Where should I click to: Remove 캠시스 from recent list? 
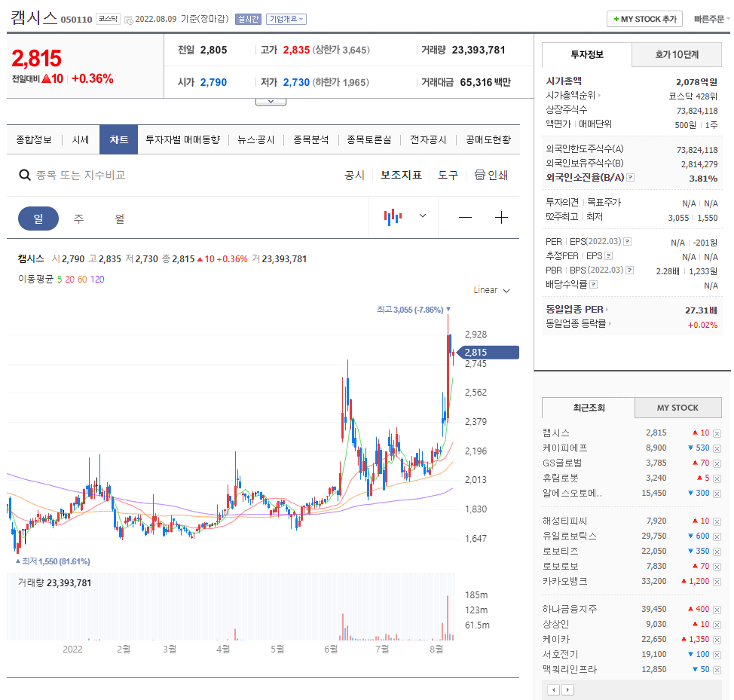click(x=717, y=433)
